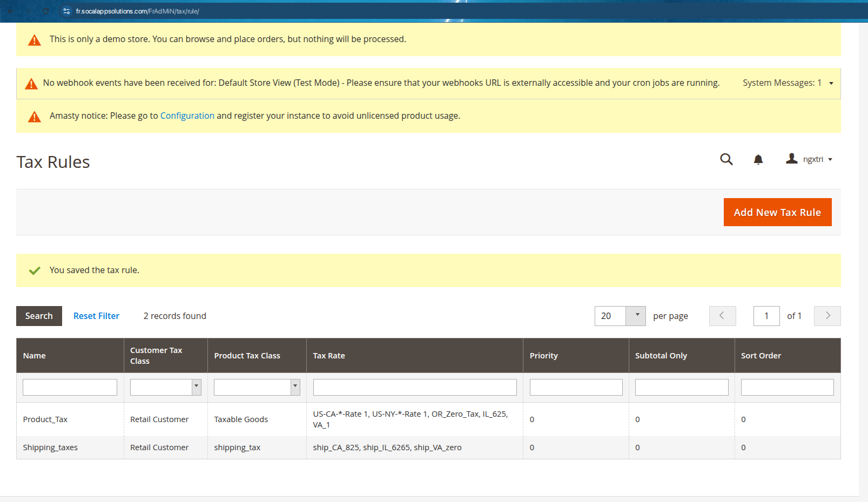This screenshot has width=868, height=502.
Task: Go to next page arrow
Action: 827,316
